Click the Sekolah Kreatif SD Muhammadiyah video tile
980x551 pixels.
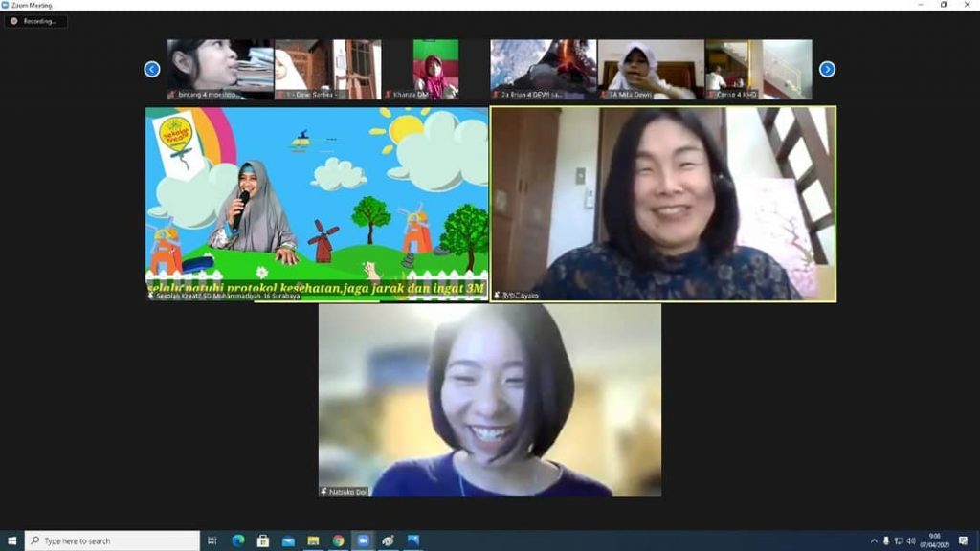(x=317, y=204)
